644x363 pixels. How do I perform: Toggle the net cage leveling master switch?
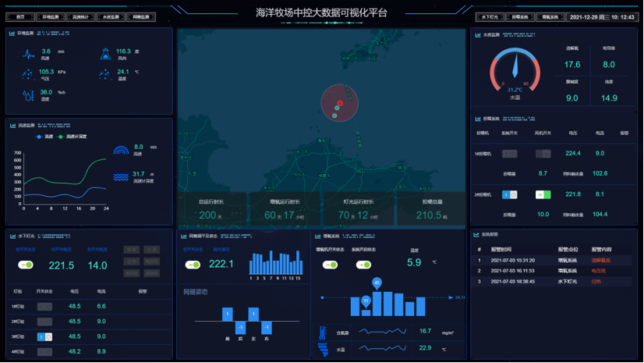pyautogui.click(x=193, y=265)
